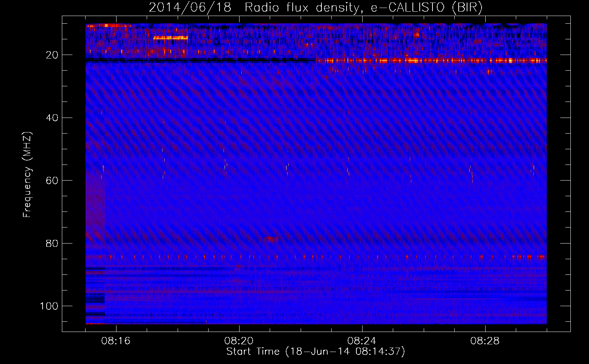
Task: Click the 'Frequency (MHZ)' y-axis label
Action: [x=27, y=174]
